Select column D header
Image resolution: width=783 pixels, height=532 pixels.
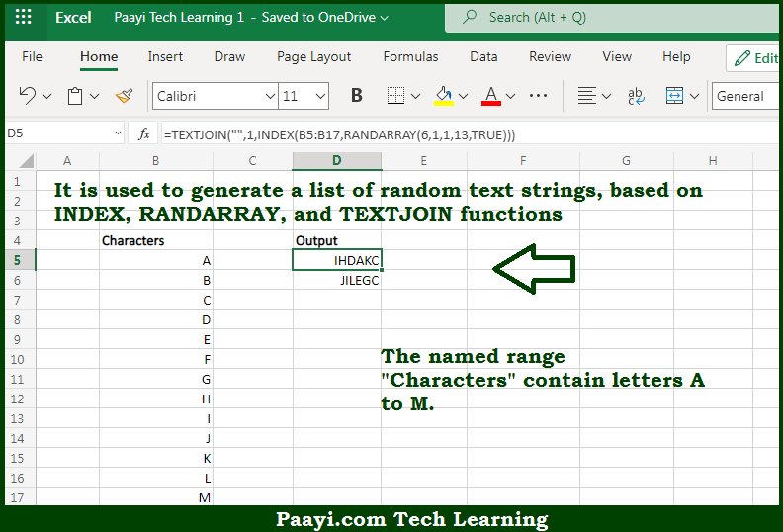click(x=336, y=161)
